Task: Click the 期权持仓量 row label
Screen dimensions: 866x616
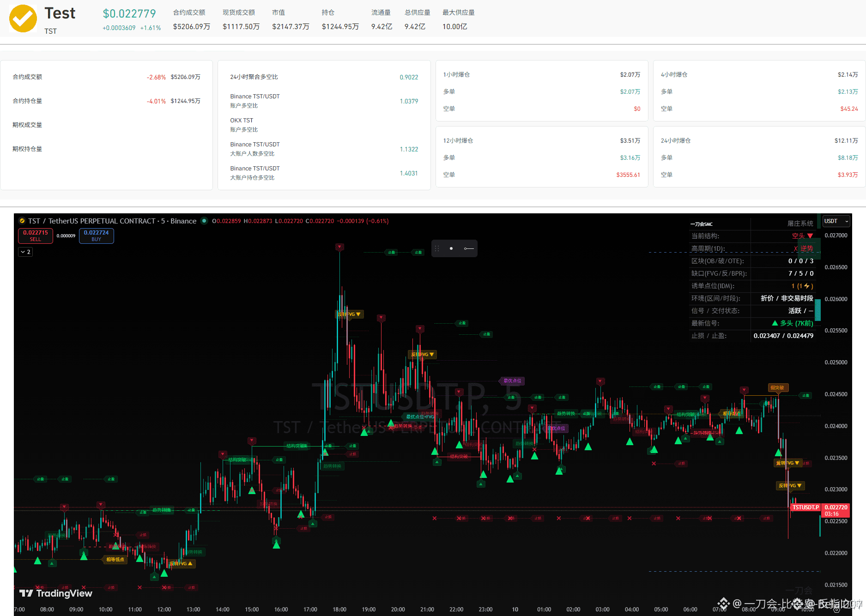Action: pyautogui.click(x=27, y=149)
